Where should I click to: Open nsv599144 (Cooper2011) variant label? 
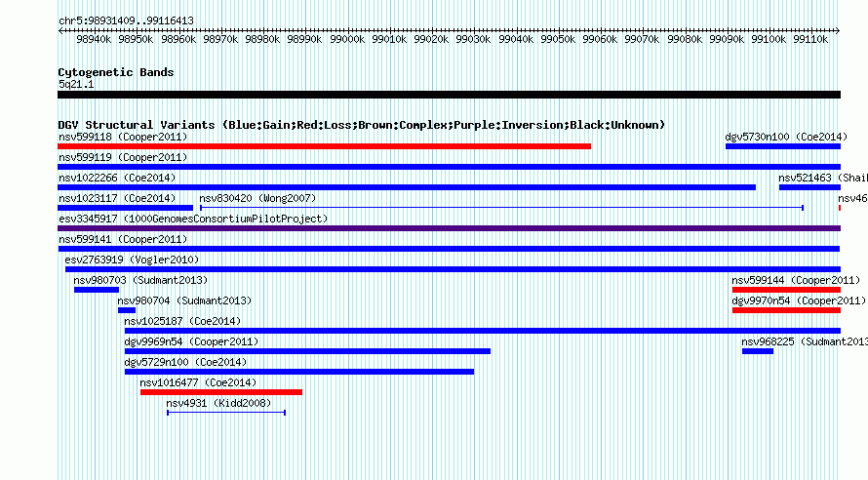796,280
